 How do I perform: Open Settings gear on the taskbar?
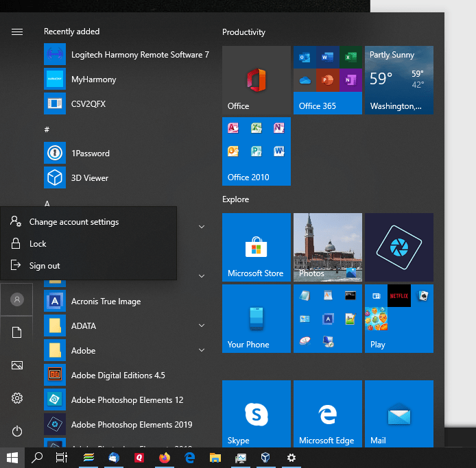pos(291,458)
